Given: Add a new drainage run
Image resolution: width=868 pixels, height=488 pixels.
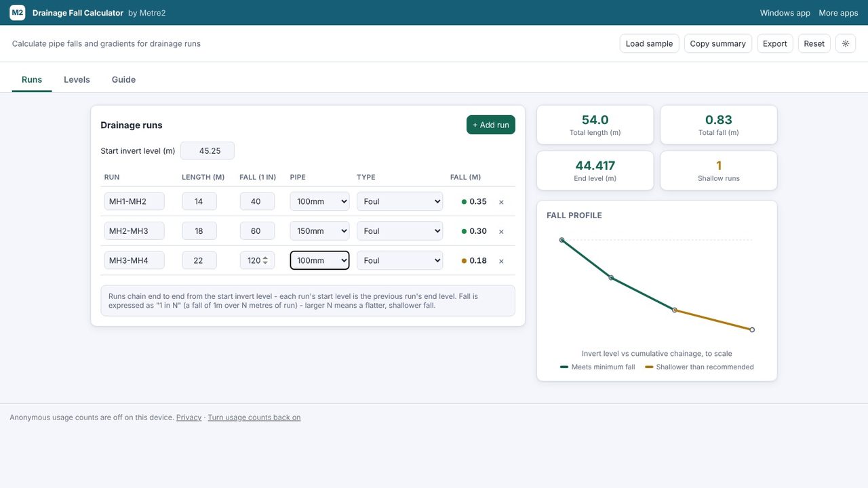Looking at the screenshot, I should coord(490,125).
